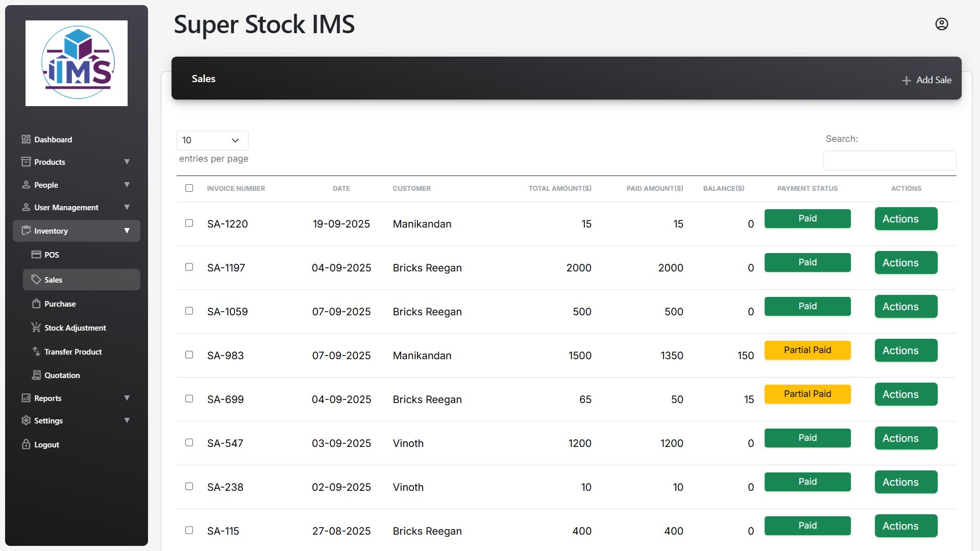Click the IMS logo image
This screenshot has height=551, width=980.
[x=77, y=63]
